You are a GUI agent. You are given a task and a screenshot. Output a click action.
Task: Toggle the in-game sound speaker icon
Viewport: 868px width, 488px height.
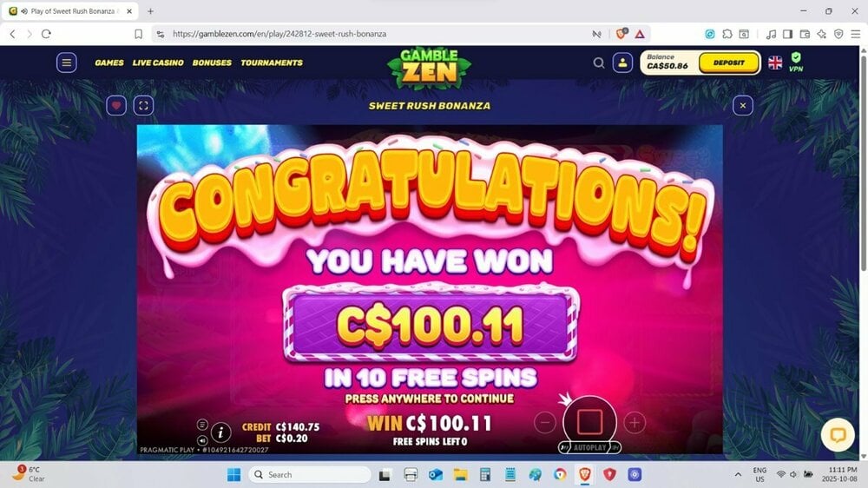click(202, 441)
